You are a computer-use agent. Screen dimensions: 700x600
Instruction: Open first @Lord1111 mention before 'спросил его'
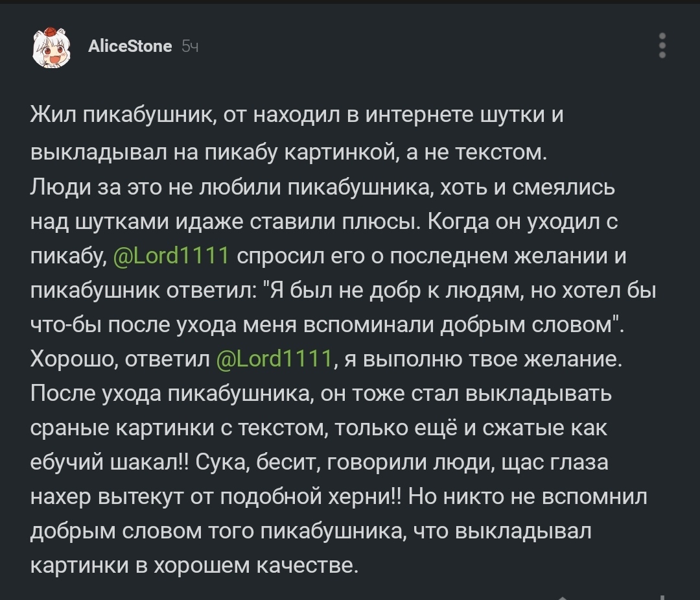click(x=171, y=256)
